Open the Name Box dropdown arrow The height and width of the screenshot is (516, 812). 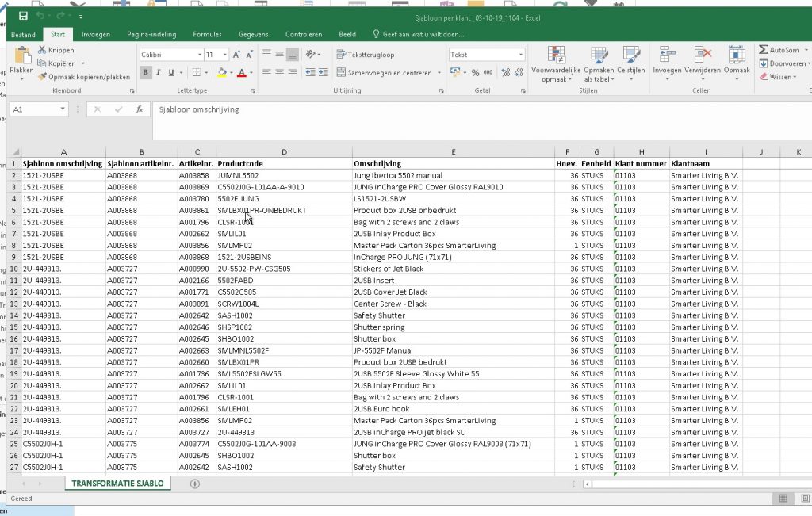(63, 109)
